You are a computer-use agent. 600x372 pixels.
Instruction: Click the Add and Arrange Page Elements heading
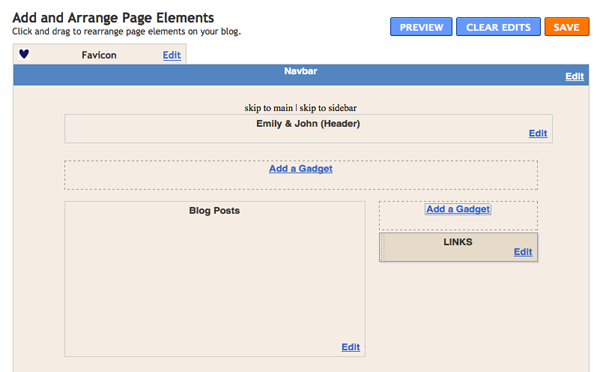113,18
